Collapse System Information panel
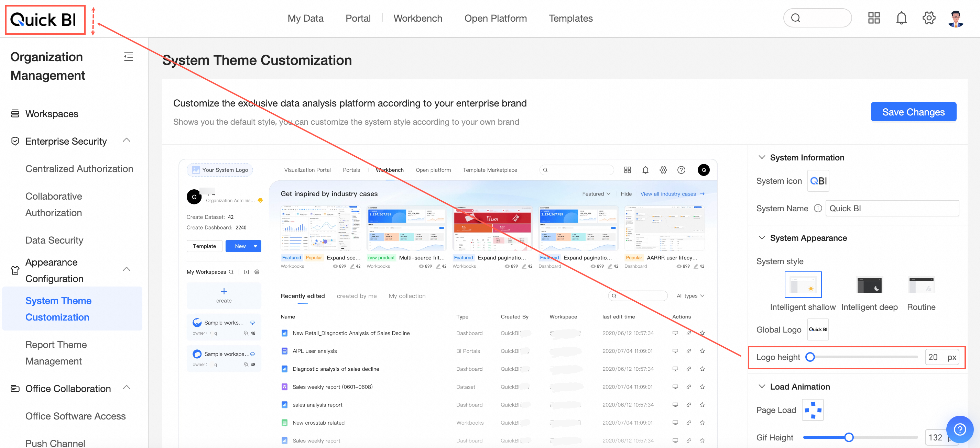The image size is (980, 448). pos(762,157)
